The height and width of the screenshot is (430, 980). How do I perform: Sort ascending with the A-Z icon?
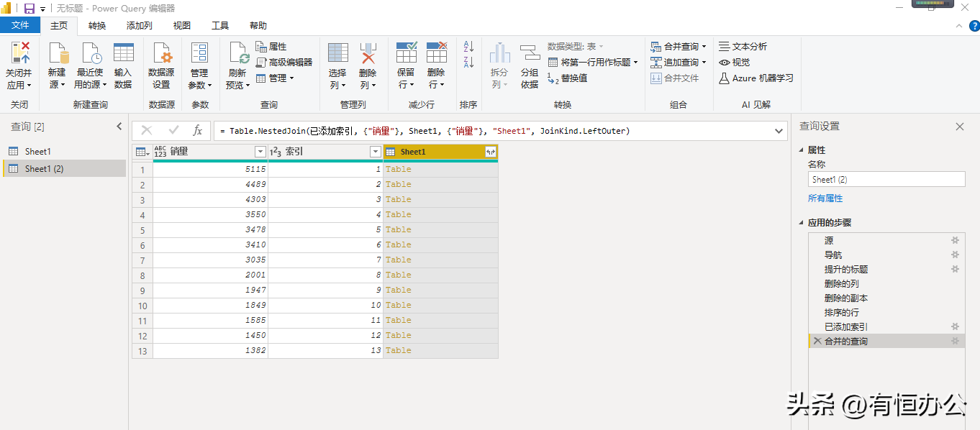click(468, 46)
